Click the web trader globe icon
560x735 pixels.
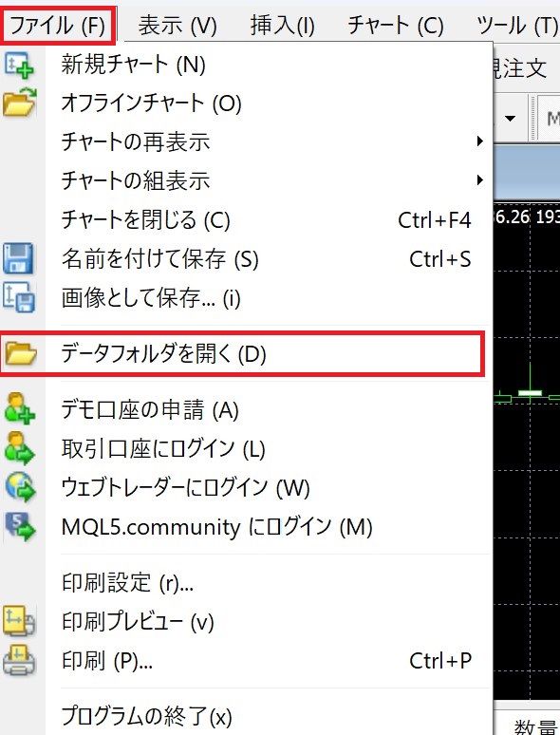pyautogui.click(x=20, y=487)
